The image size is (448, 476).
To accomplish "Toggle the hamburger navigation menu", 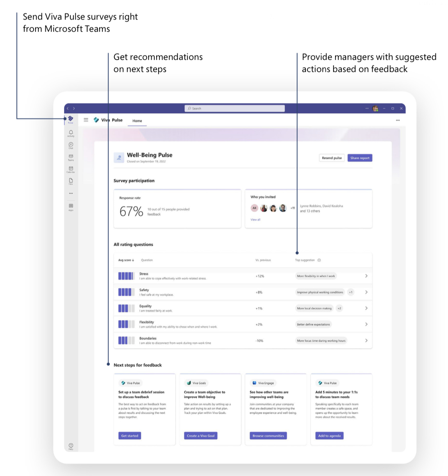I will coord(86,120).
